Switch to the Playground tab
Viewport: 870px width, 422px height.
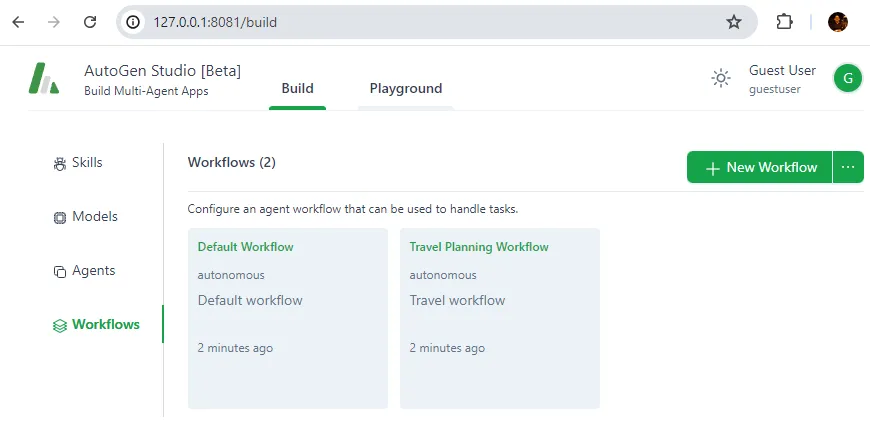(406, 89)
